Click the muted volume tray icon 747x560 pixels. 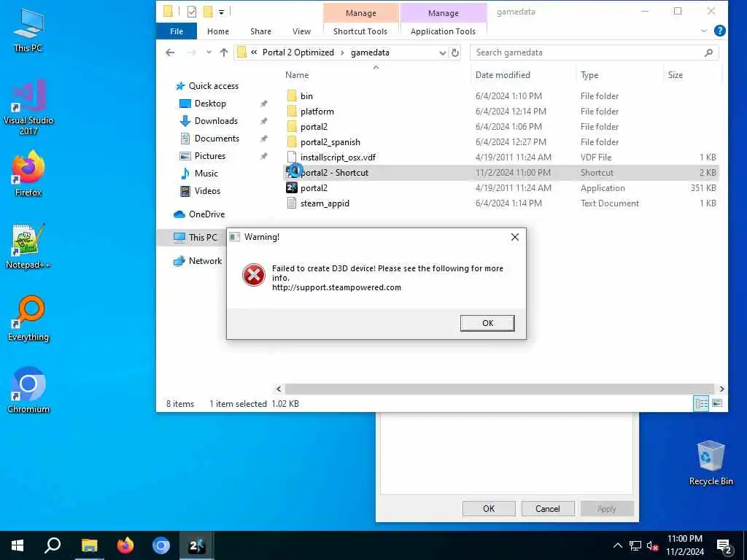point(653,545)
